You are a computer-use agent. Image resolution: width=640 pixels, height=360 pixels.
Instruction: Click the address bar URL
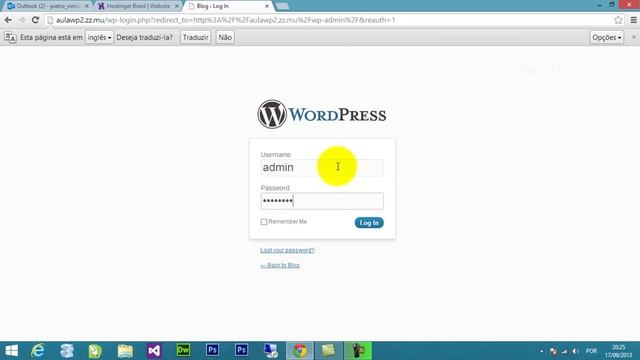(x=226, y=20)
